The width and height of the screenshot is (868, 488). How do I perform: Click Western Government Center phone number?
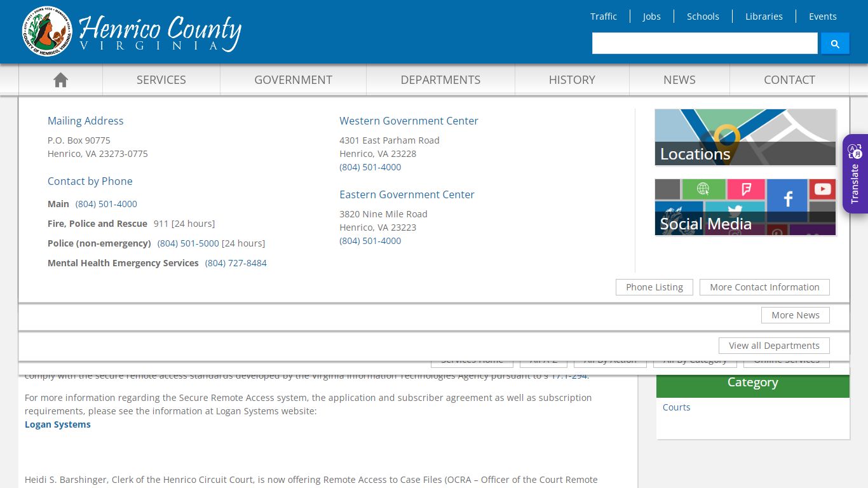pos(370,167)
